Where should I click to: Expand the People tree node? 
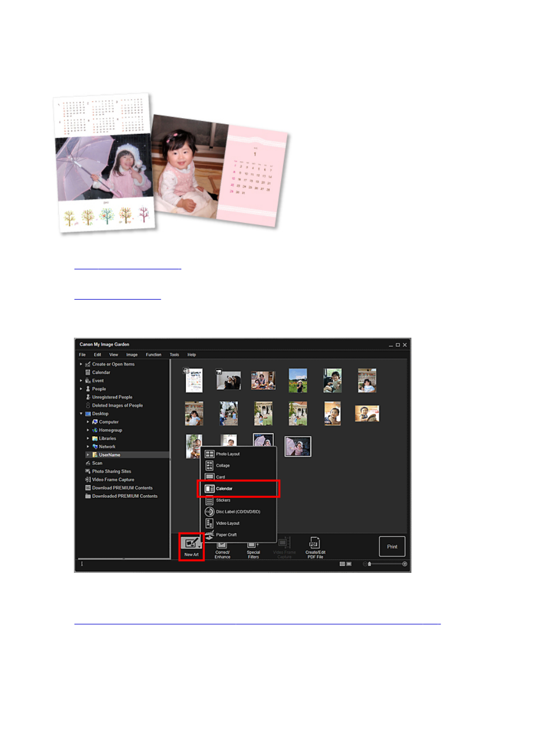(x=81, y=389)
